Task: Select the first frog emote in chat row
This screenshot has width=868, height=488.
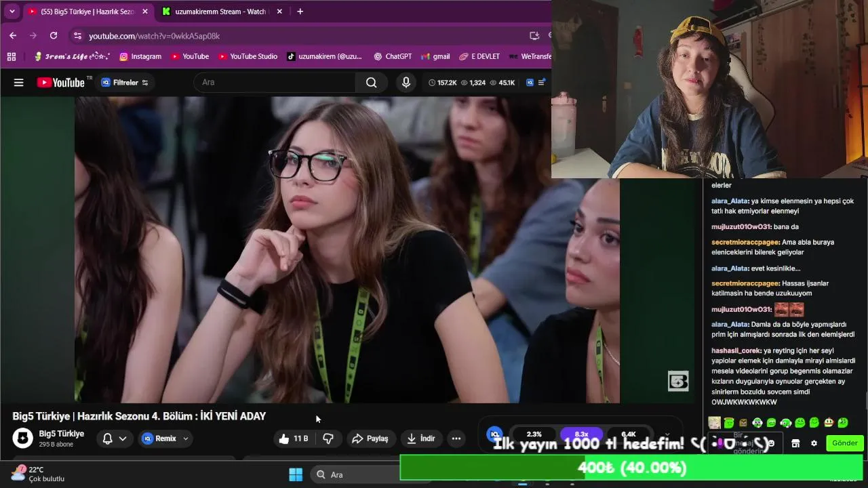Action: point(729,423)
